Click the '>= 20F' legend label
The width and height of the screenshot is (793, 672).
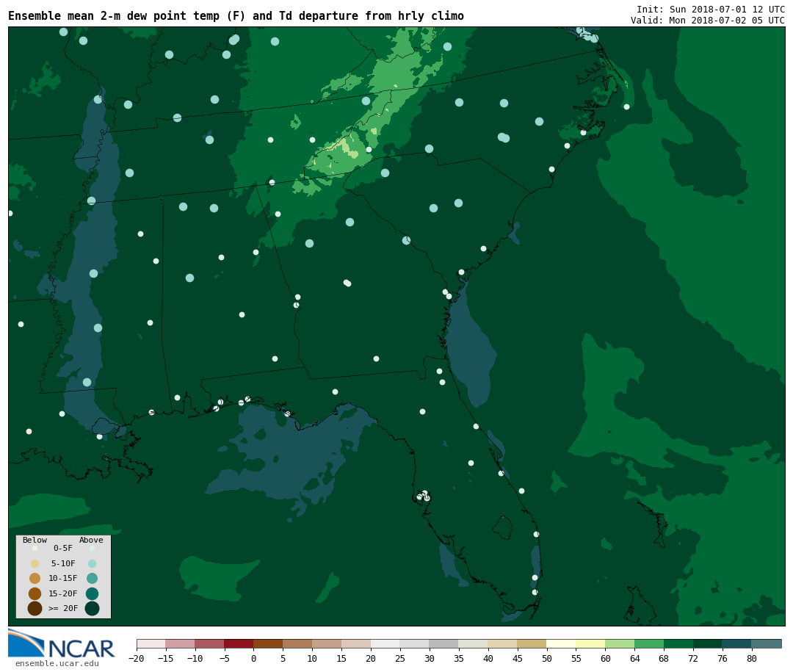[63, 608]
